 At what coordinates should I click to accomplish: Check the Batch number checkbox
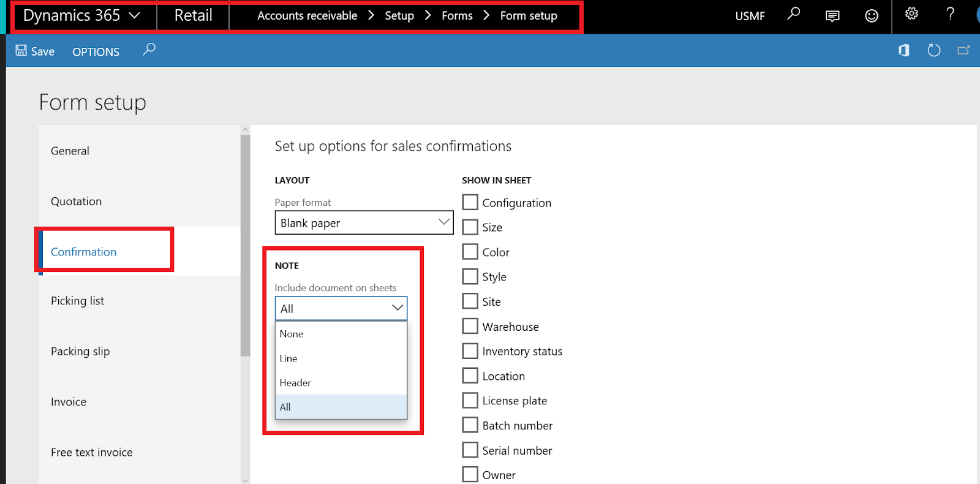(470, 425)
